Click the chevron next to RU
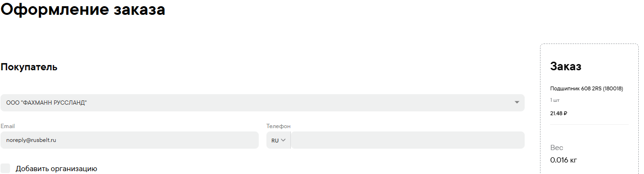The height and width of the screenshot is (174, 644). [x=283, y=140]
